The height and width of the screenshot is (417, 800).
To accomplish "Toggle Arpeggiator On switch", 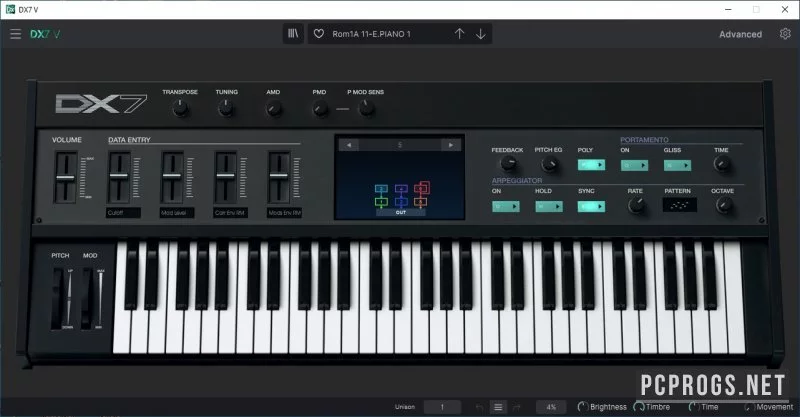I will [506, 206].
